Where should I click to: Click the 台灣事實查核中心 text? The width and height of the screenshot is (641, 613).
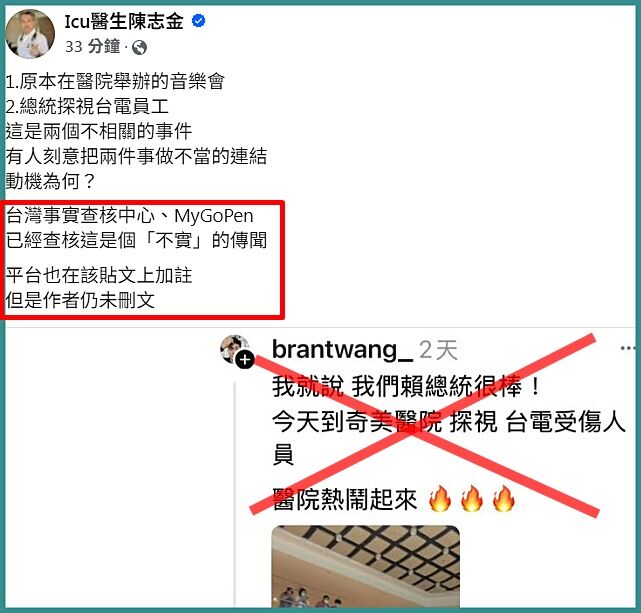[x=81, y=216]
